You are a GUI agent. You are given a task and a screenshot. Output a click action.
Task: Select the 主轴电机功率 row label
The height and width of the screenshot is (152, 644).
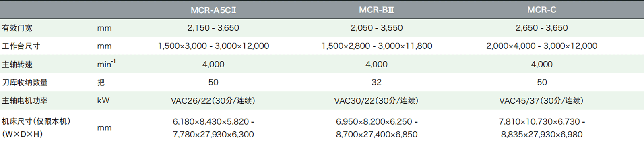[x=25, y=100]
